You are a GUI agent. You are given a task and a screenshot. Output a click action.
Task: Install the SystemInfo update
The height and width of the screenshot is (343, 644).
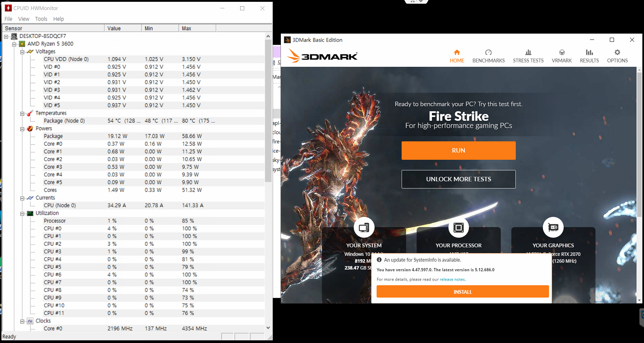[x=463, y=292]
